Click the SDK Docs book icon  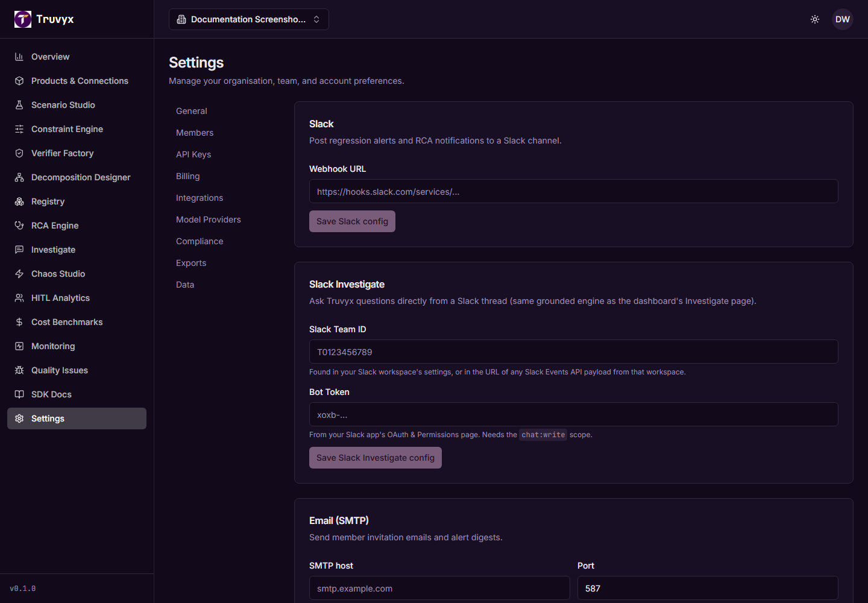click(x=19, y=394)
